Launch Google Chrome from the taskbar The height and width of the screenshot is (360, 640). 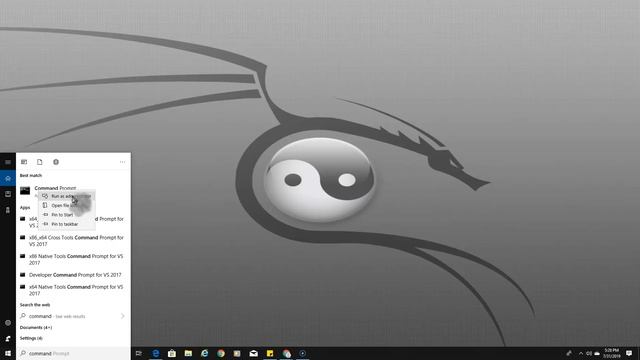[221, 353]
